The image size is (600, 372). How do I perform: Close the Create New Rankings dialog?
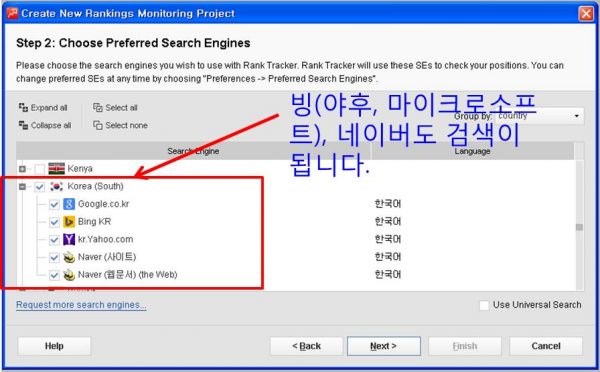[x=586, y=13]
